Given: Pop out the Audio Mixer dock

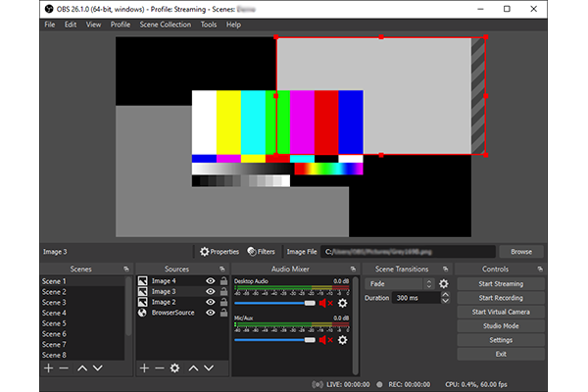Looking at the screenshot, I should pos(351,269).
